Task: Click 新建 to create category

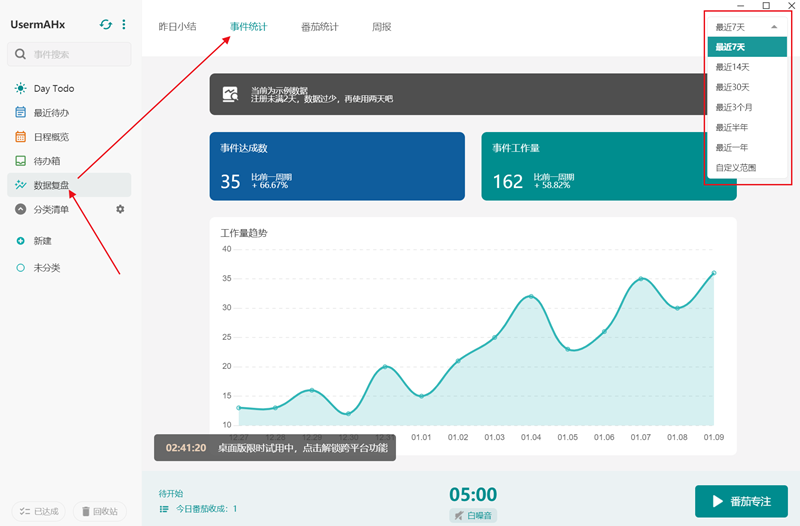Action: (x=42, y=241)
